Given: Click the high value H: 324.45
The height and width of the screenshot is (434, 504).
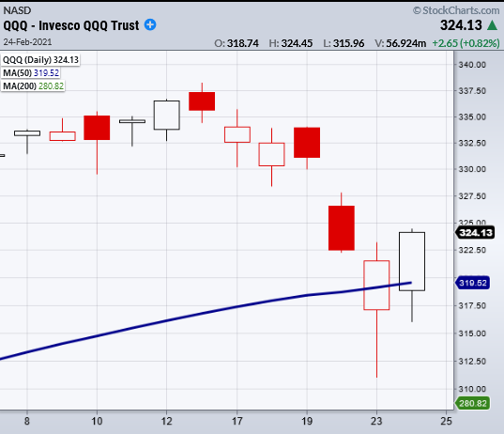Looking at the screenshot, I should [291, 43].
